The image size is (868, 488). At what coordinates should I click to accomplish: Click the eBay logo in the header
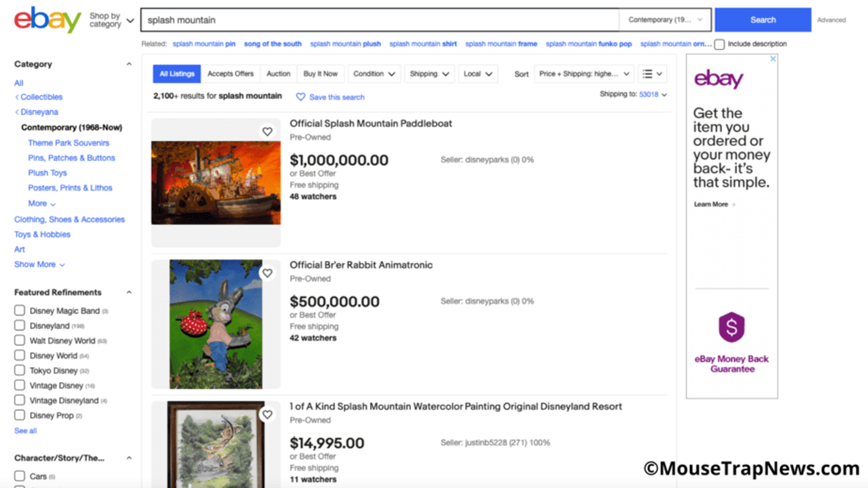(x=48, y=20)
